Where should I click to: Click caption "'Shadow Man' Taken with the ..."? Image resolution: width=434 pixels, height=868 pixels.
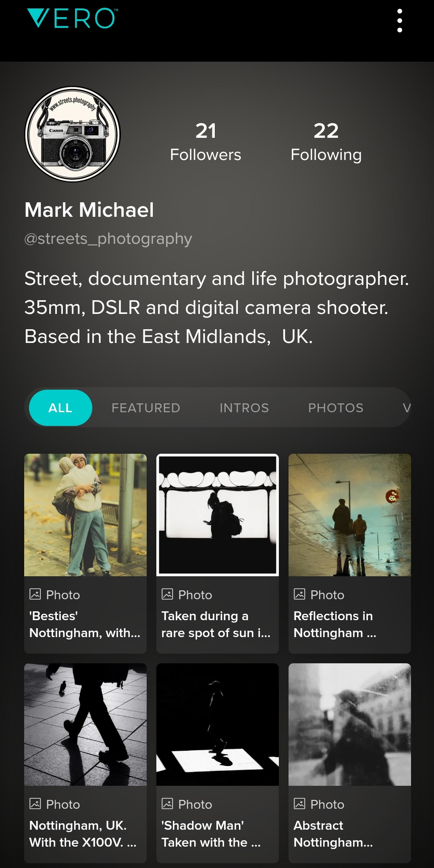pos(211,834)
